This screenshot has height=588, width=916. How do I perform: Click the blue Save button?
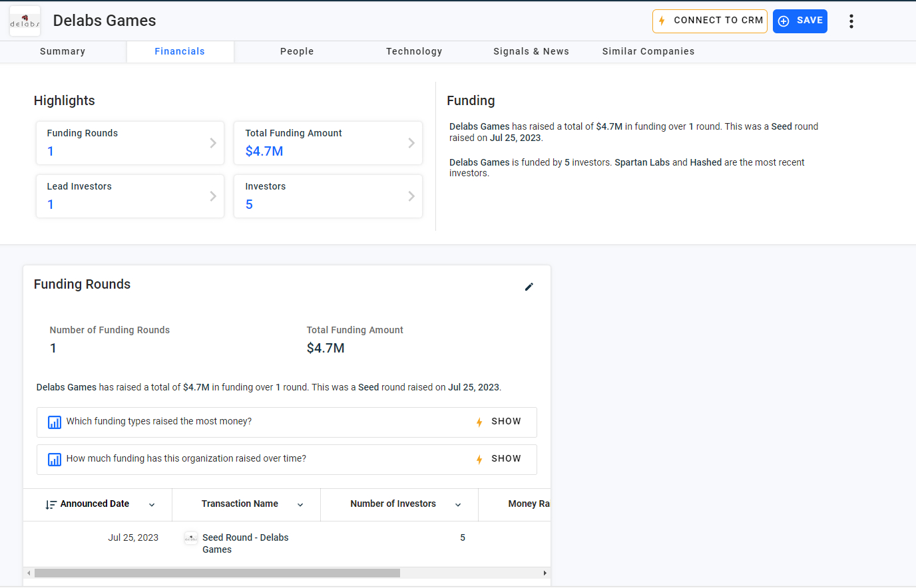click(800, 21)
